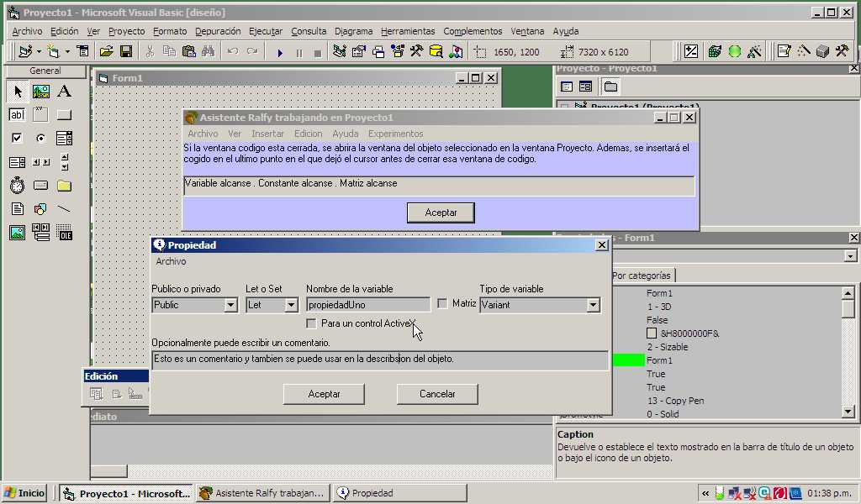
Task: Click the Open Project folder icon
Action: pyautogui.click(x=106, y=51)
